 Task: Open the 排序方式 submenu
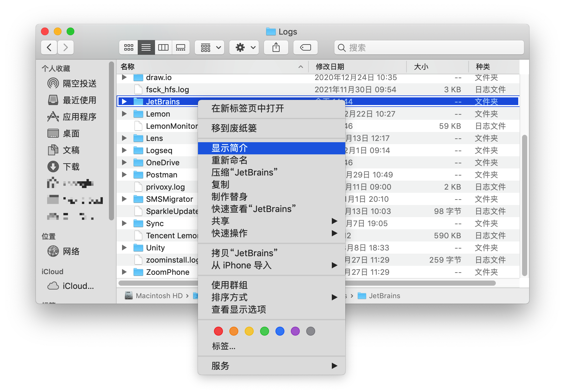click(272, 297)
